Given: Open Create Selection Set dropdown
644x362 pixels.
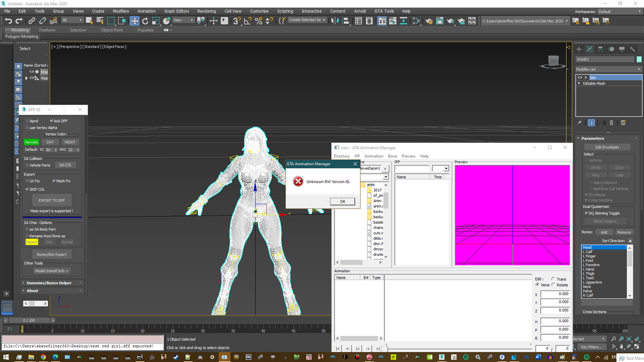Looking at the screenshot, I should (306, 20).
